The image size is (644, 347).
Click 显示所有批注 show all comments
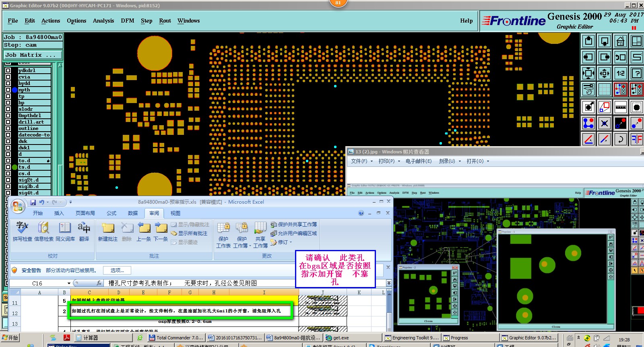(x=189, y=233)
